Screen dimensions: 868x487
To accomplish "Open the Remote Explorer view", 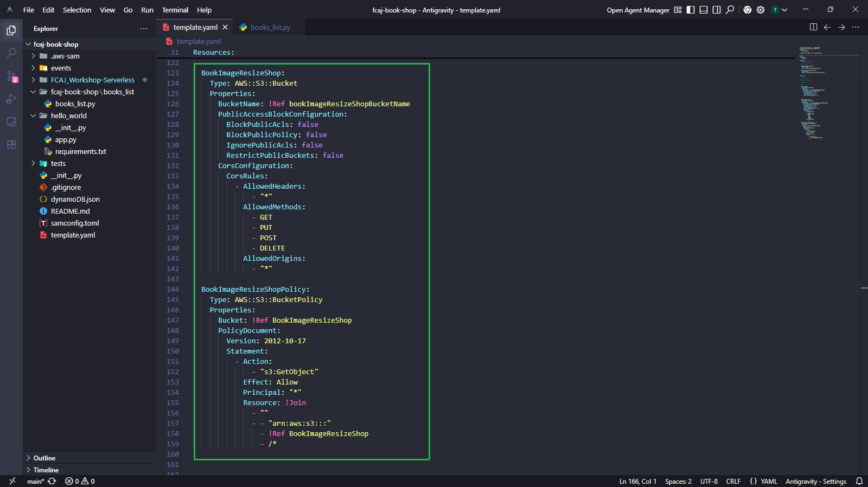I will pyautogui.click(x=11, y=121).
